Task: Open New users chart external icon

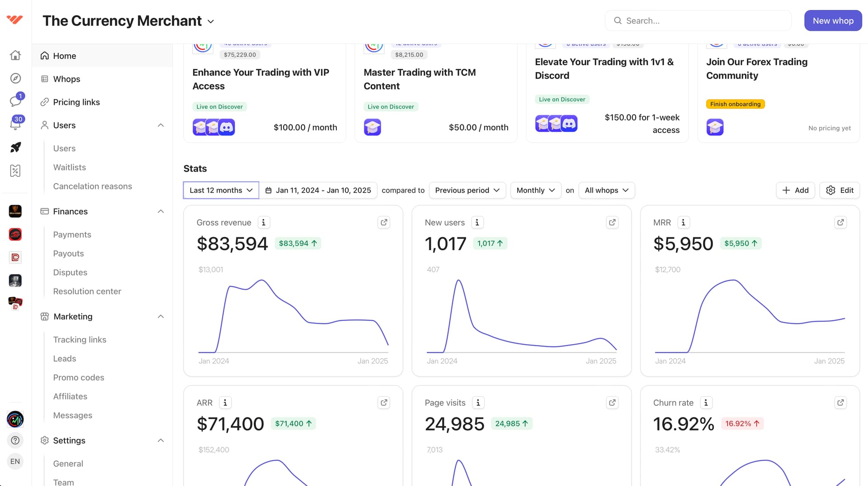Action: click(612, 222)
